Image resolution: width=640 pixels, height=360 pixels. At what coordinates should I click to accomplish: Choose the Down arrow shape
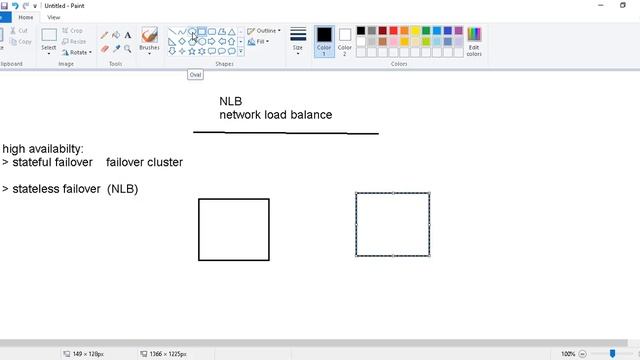[x=172, y=51]
